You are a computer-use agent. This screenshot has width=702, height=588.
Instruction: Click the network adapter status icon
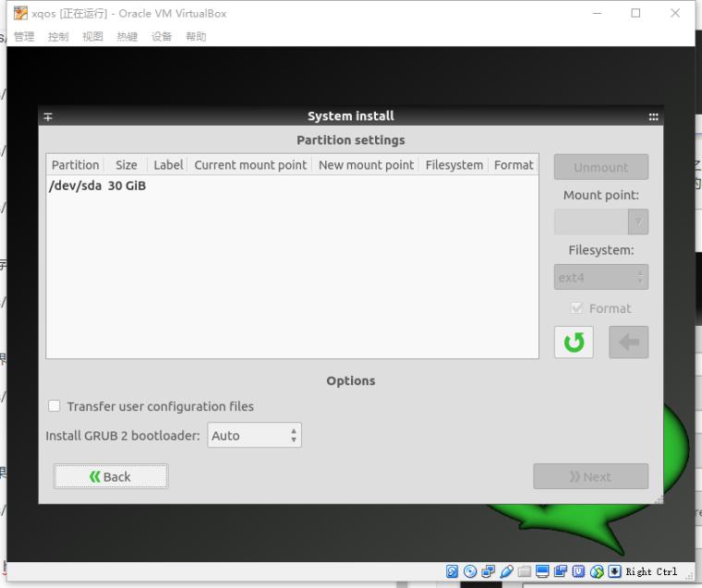pyautogui.click(x=488, y=571)
